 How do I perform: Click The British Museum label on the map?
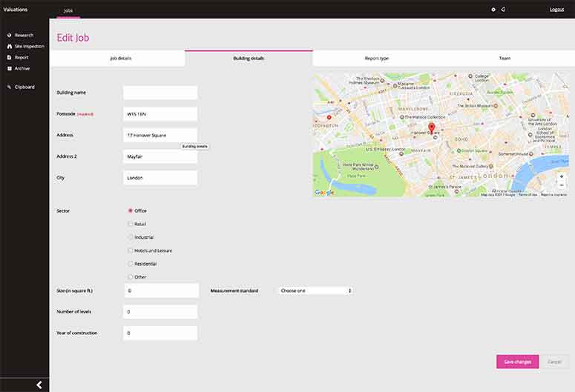coord(475,105)
